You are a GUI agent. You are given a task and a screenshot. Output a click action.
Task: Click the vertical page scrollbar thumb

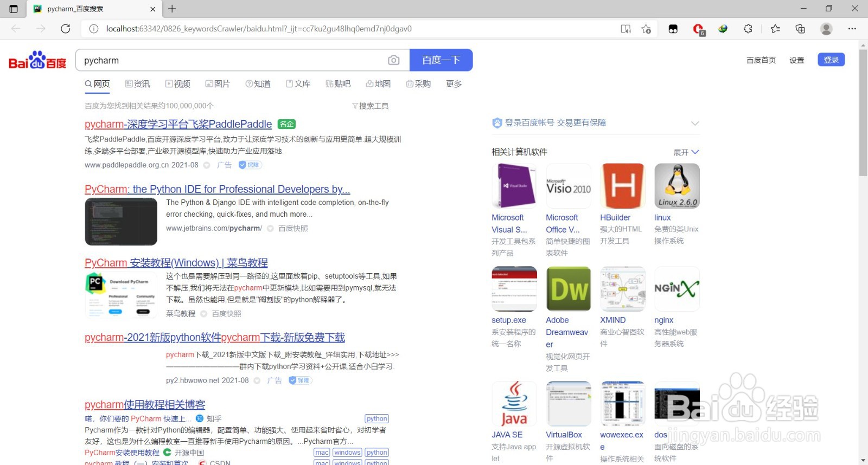863,112
